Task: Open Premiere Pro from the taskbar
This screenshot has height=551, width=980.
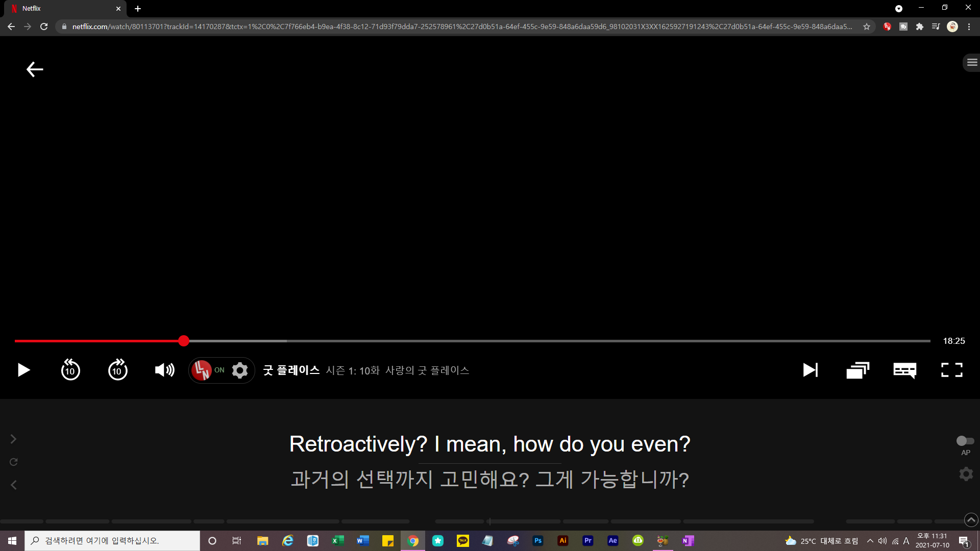Action: (588, 540)
